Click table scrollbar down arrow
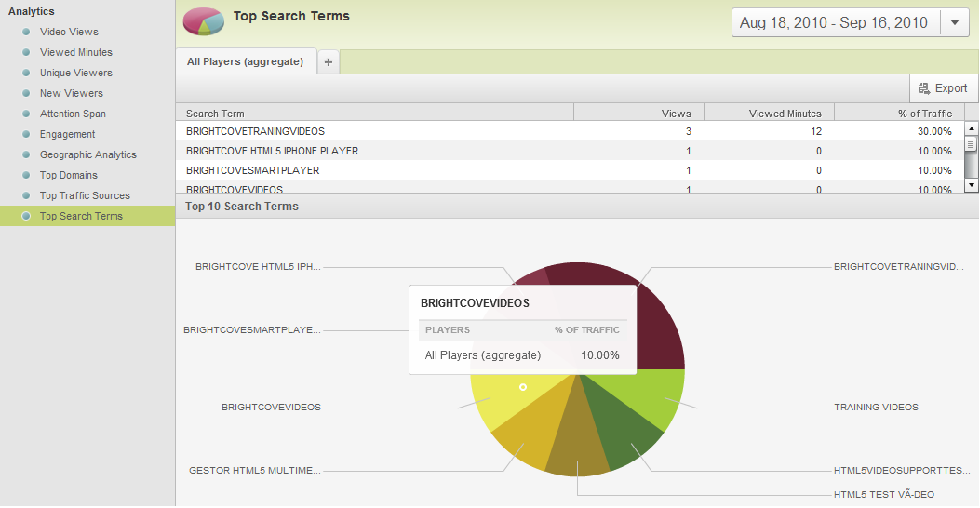 click(x=972, y=185)
